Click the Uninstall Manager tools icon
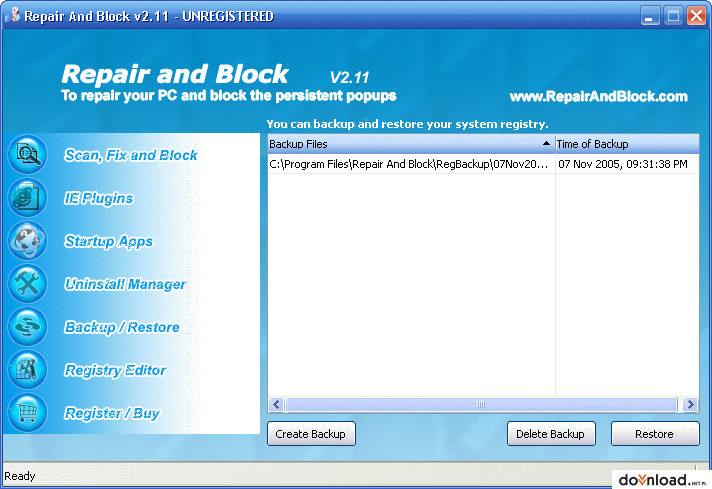The image size is (712, 489). [x=28, y=284]
